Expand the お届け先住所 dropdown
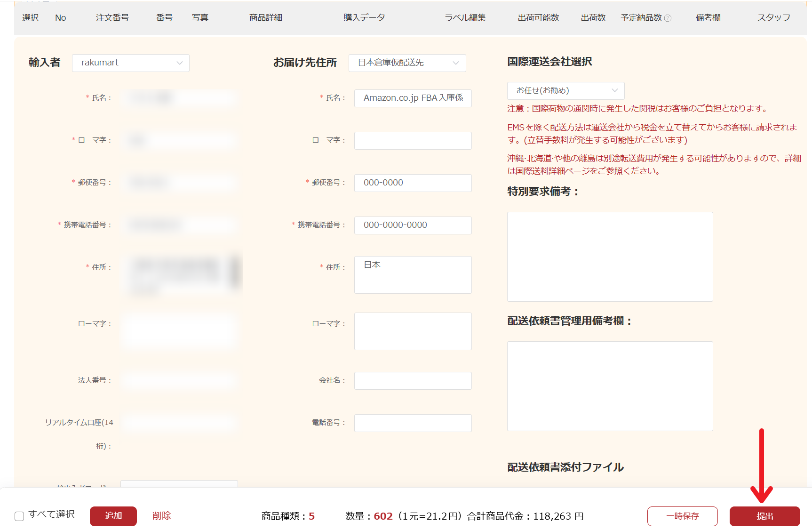Image resolution: width=812 pixels, height=530 pixels. [407, 63]
